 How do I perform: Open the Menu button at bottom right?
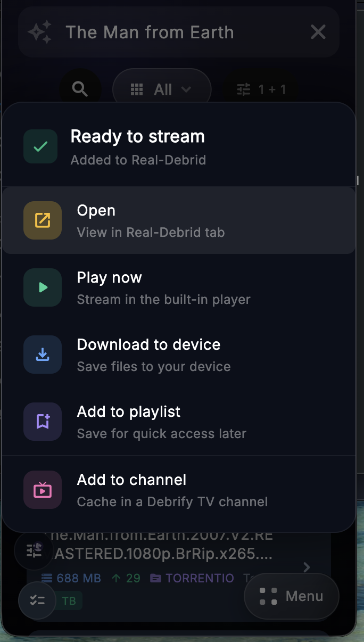292,596
